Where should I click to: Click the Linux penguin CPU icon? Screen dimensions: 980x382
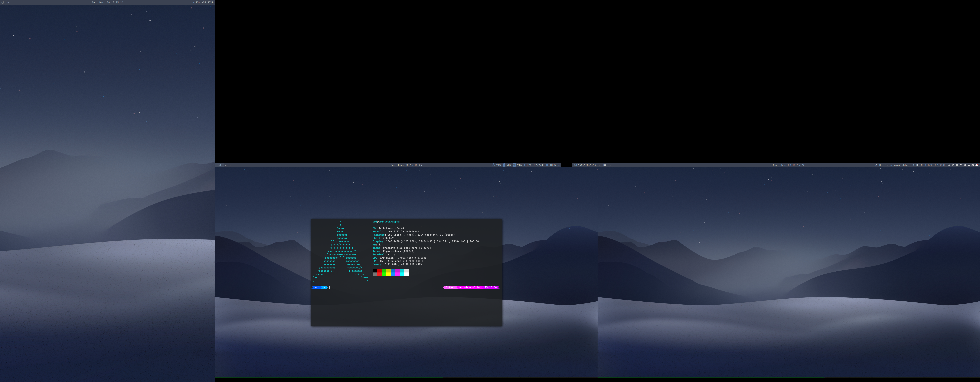493,165
